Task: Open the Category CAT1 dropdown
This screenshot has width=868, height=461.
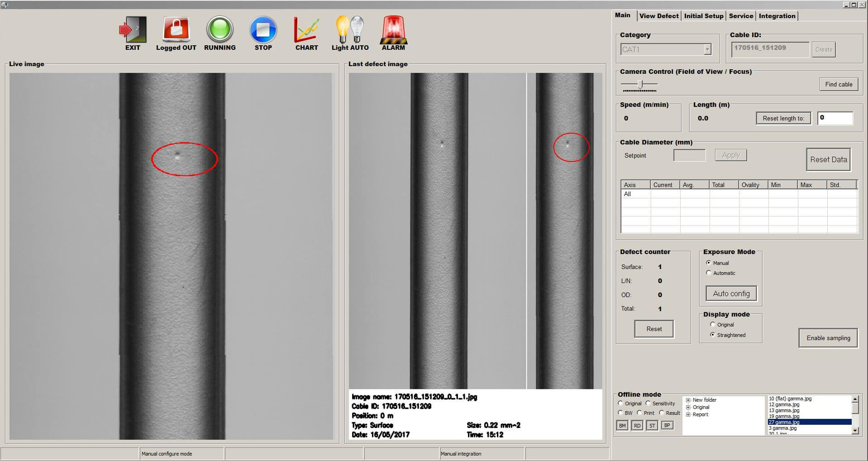Action: (x=707, y=49)
